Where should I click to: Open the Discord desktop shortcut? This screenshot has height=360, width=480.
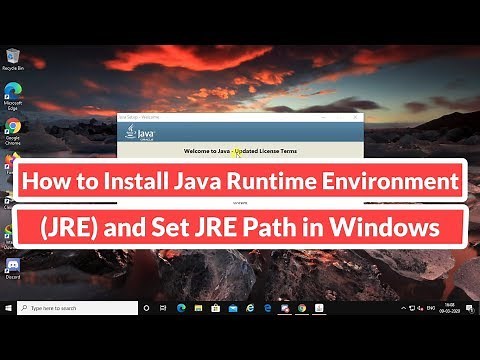click(x=13, y=269)
